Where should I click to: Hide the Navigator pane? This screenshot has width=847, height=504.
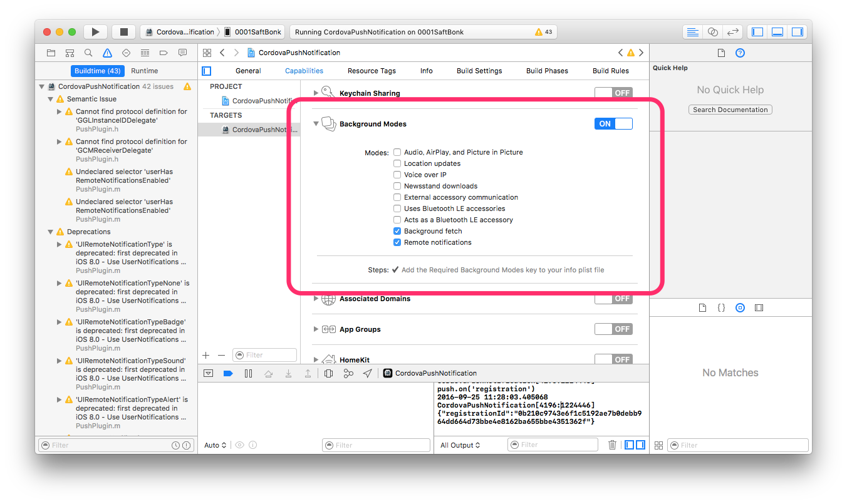[x=757, y=32]
